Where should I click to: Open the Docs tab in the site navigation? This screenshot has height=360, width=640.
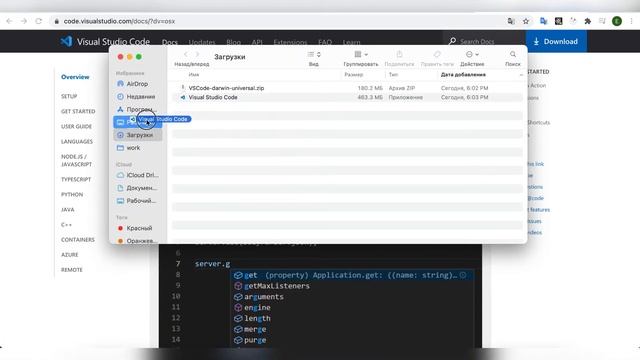pos(170,42)
